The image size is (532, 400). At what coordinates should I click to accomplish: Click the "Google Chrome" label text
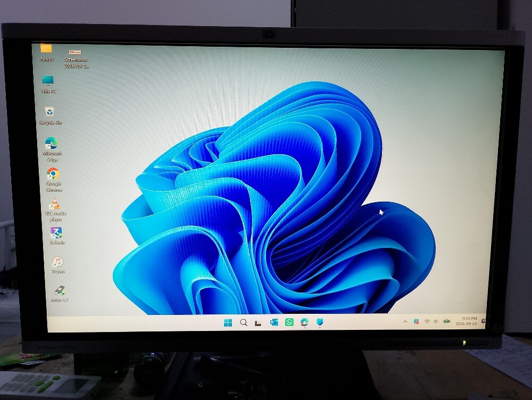pyautogui.click(x=54, y=187)
